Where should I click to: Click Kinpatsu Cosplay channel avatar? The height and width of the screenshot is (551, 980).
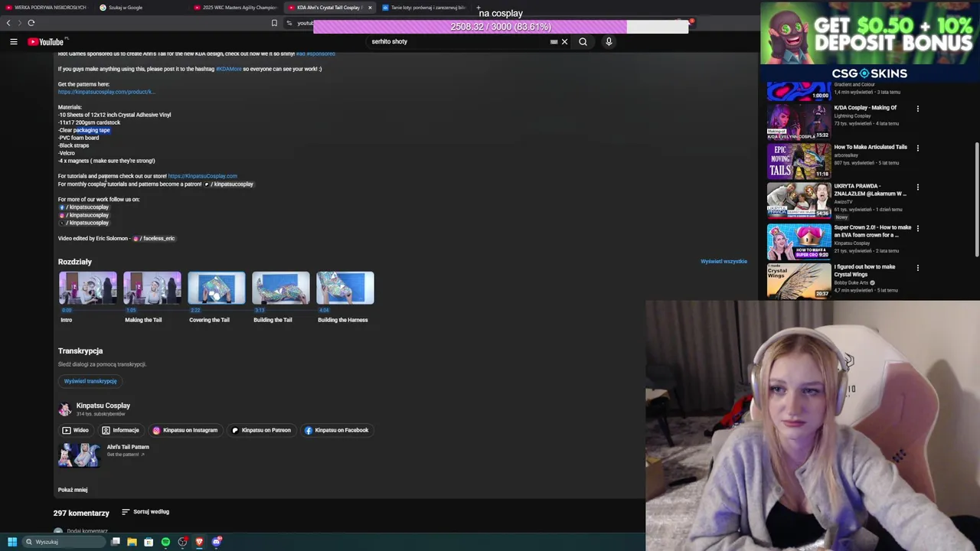coord(65,409)
